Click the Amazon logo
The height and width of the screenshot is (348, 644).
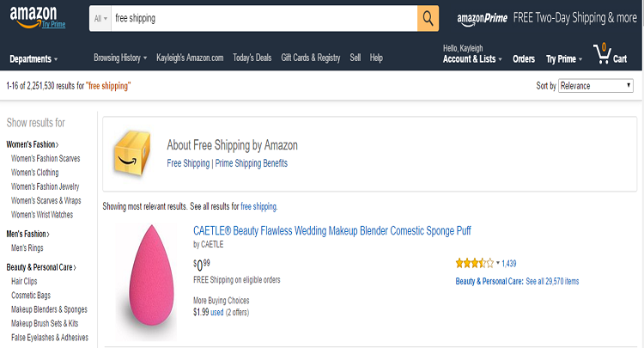(34, 15)
